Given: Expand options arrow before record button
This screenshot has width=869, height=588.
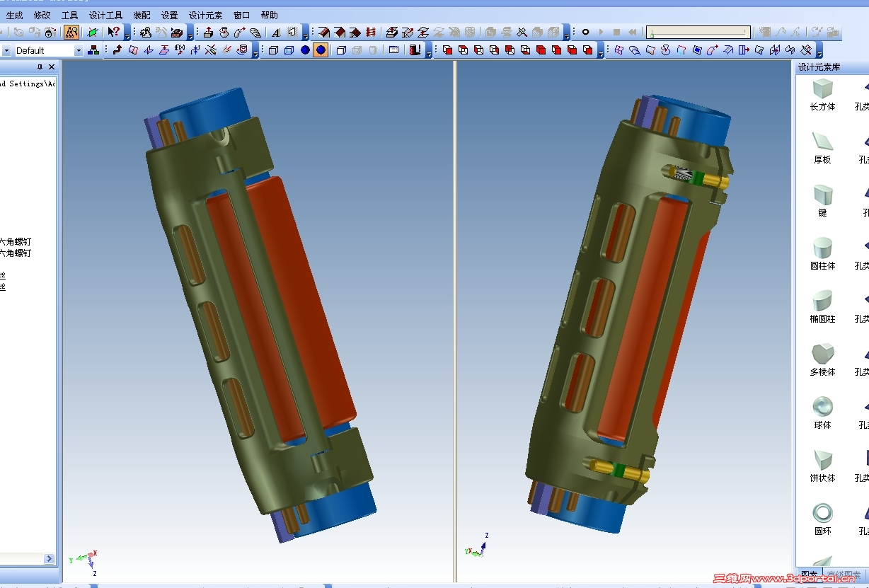Looking at the screenshot, I should pos(566,34).
